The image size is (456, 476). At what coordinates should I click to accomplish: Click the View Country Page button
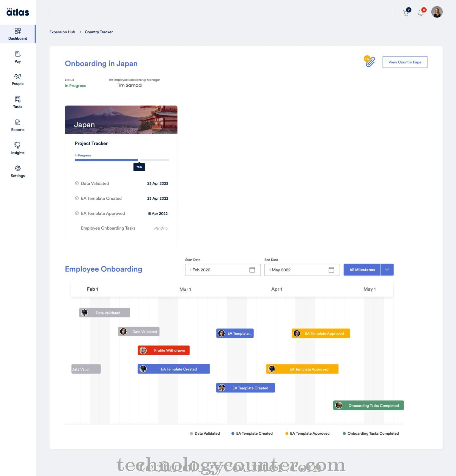click(x=405, y=62)
